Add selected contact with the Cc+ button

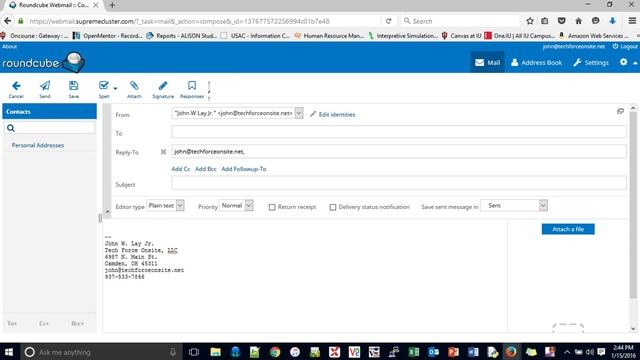coord(44,323)
